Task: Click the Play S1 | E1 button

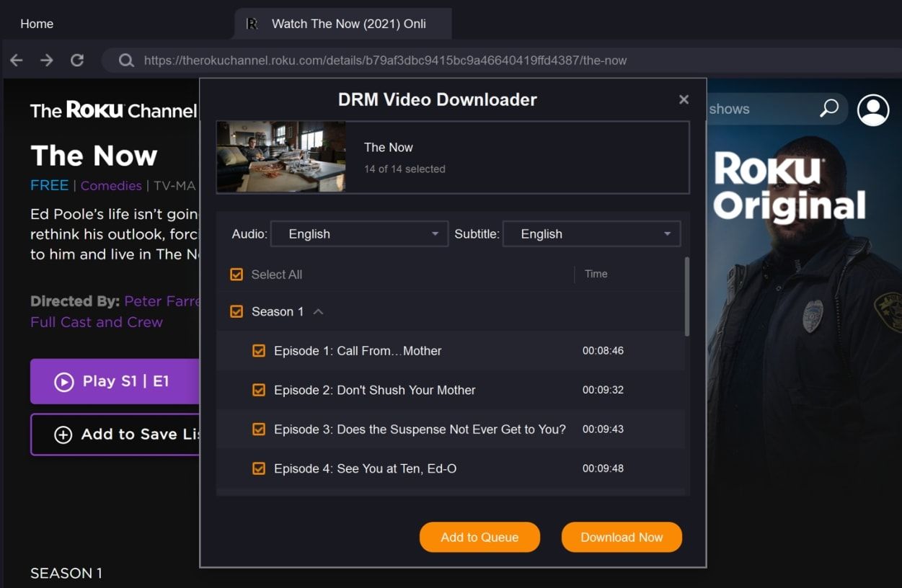Action: [x=115, y=381]
